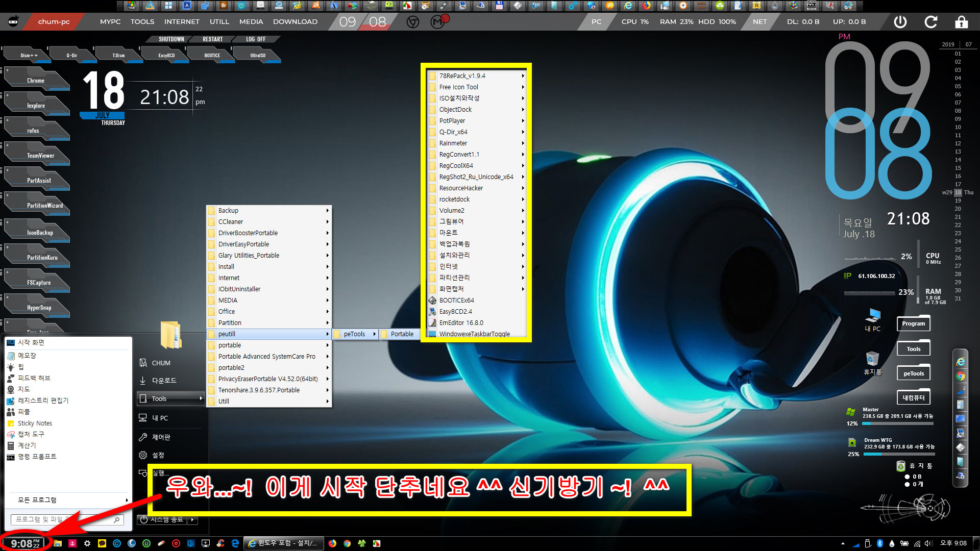Expand the Glary Utilities_Portable submenu
Viewport: 980px width, 551px height.
[x=269, y=256]
